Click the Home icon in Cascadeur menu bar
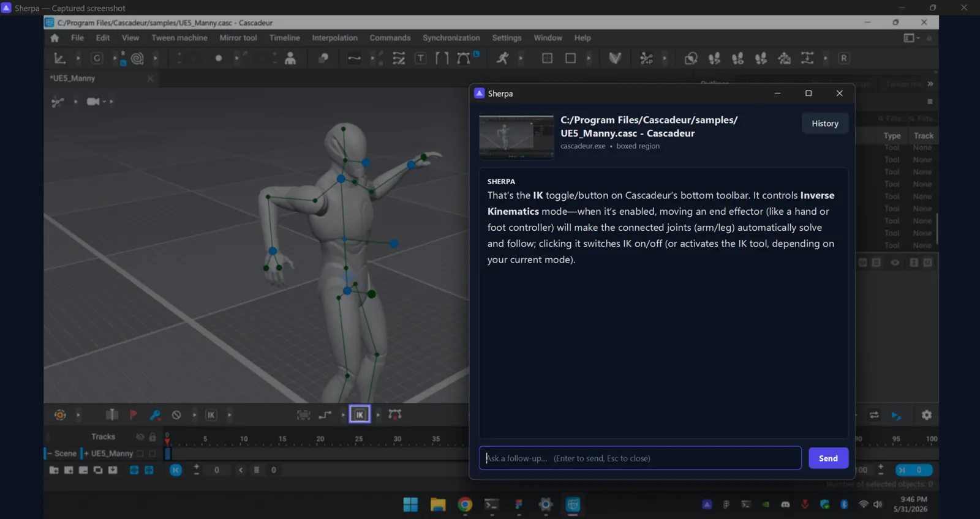Viewport: 980px width, 519px height. (55, 38)
